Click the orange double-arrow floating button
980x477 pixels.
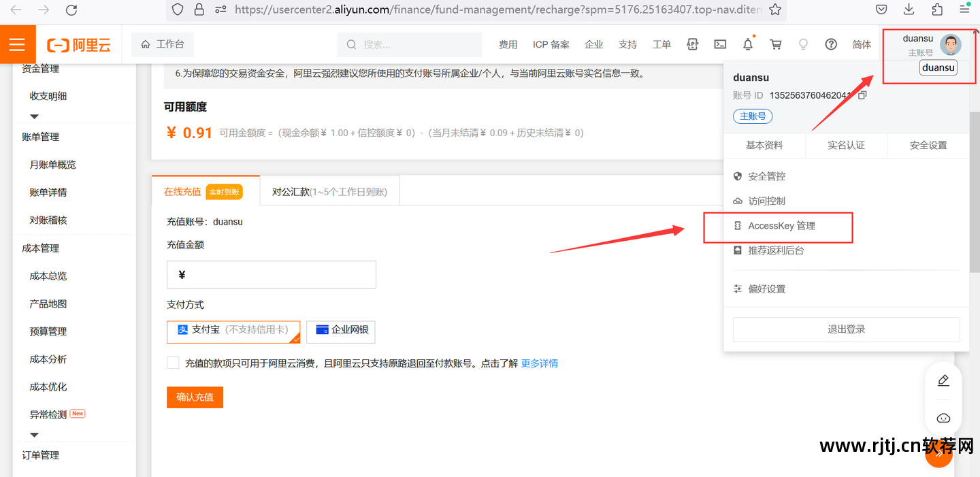tap(938, 455)
